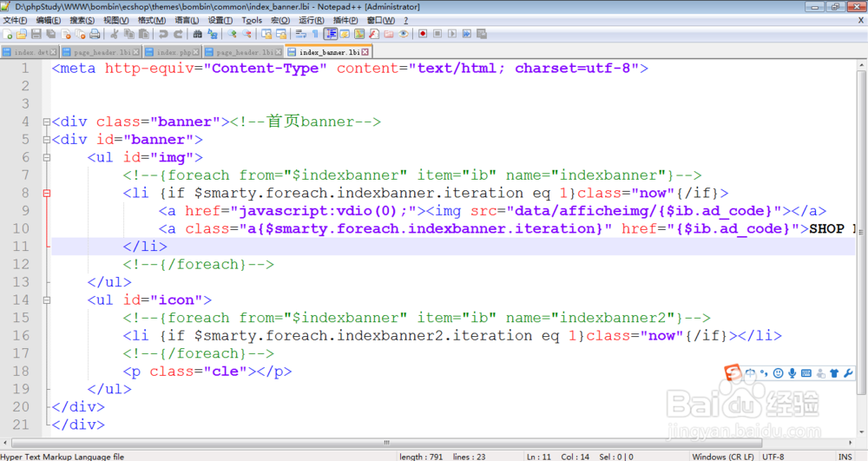Viewport: 868px width, 461px height.
Task: Click the Redo arrow icon
Action: pos(179,35)
